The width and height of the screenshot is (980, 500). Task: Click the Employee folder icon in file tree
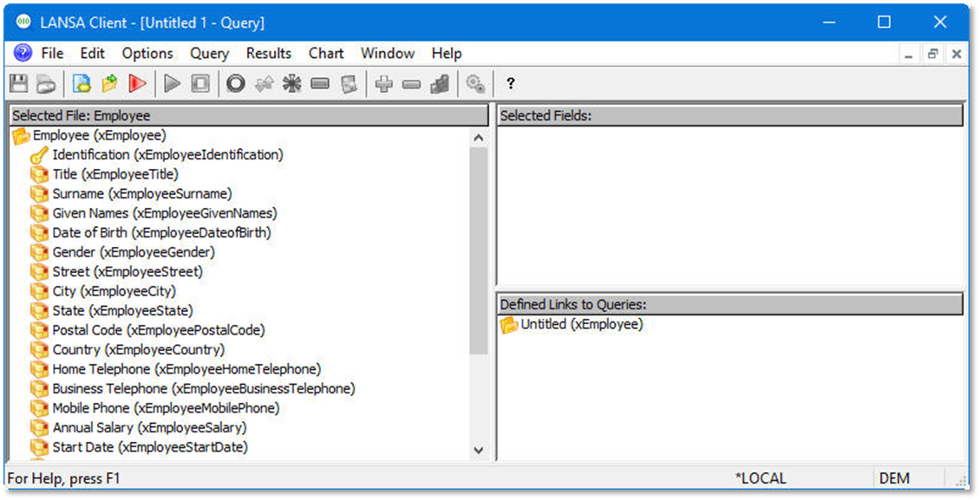coord(21,135)
